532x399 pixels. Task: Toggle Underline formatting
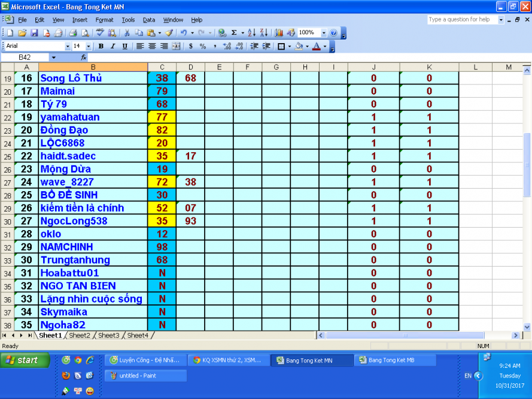click(124, 46)
